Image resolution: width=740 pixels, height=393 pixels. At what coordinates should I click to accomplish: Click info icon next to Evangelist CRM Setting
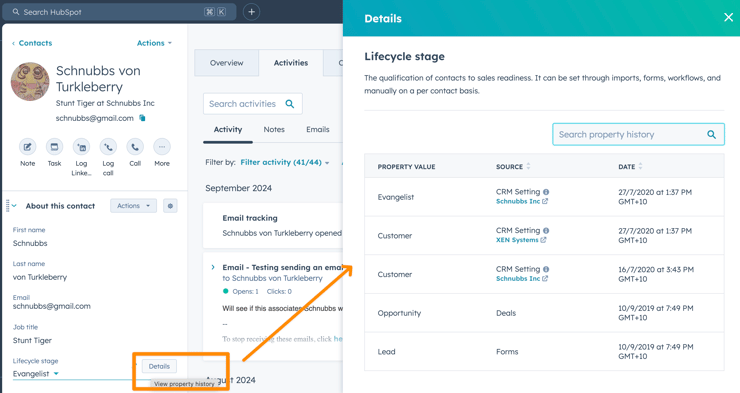click(x=546, y=192)
